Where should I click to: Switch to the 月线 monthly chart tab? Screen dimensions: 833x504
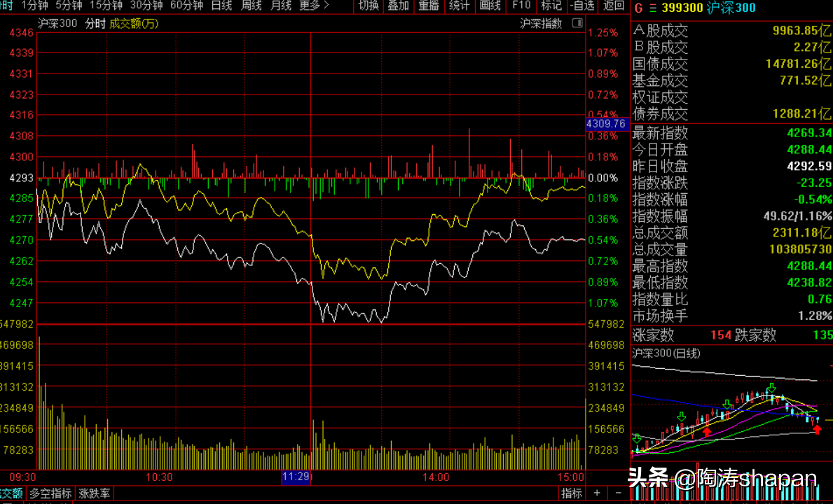(281, 6)
